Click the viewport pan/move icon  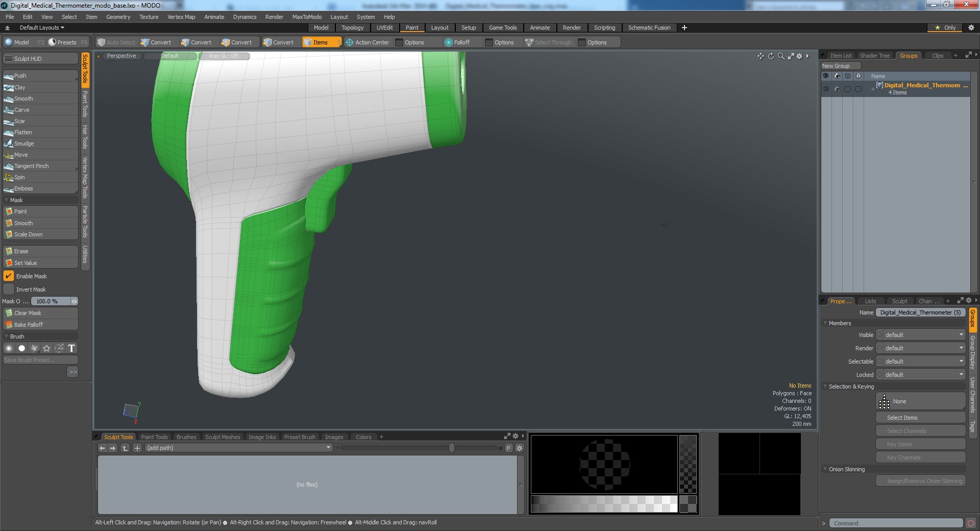click(x=761, y=56)
